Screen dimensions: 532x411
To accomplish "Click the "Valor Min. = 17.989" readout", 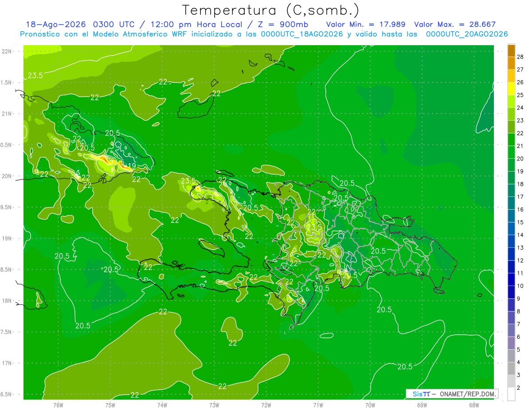I will coord(366,25).
